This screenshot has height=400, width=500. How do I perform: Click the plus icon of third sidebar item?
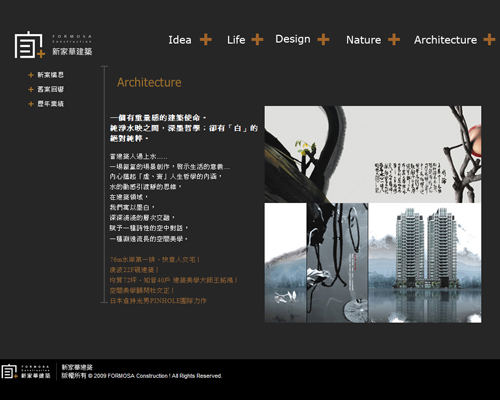31,104
